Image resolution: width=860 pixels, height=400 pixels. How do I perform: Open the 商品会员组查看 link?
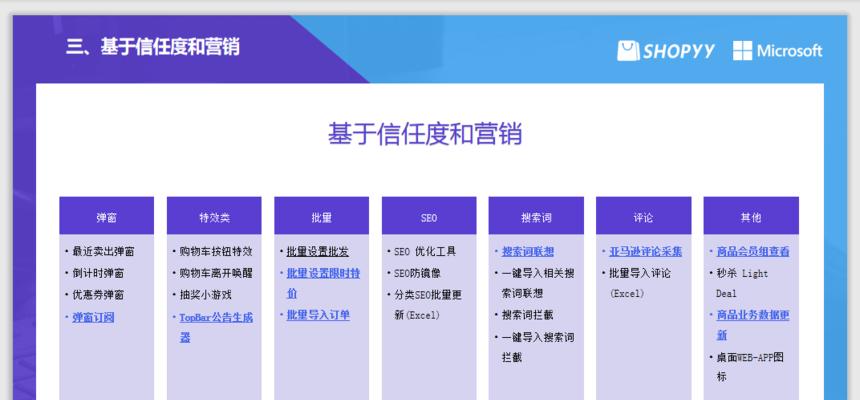[753, 251]
